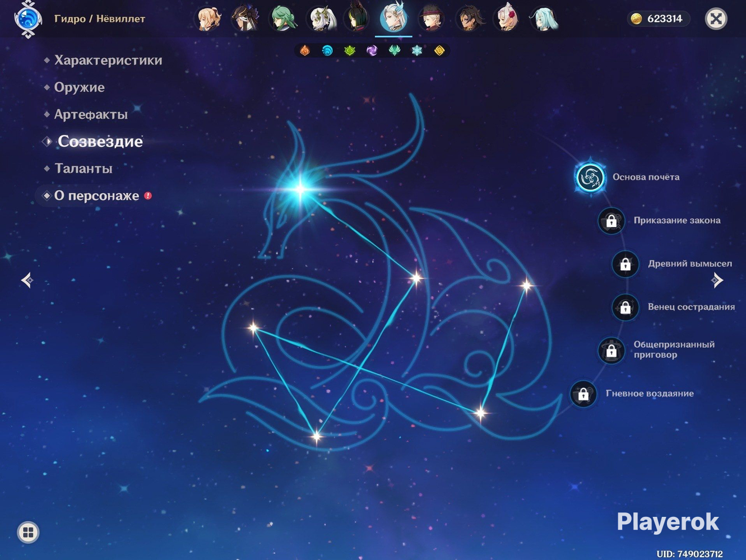
Task: Click the UID: 749023712 text
Action: (689, 554)
